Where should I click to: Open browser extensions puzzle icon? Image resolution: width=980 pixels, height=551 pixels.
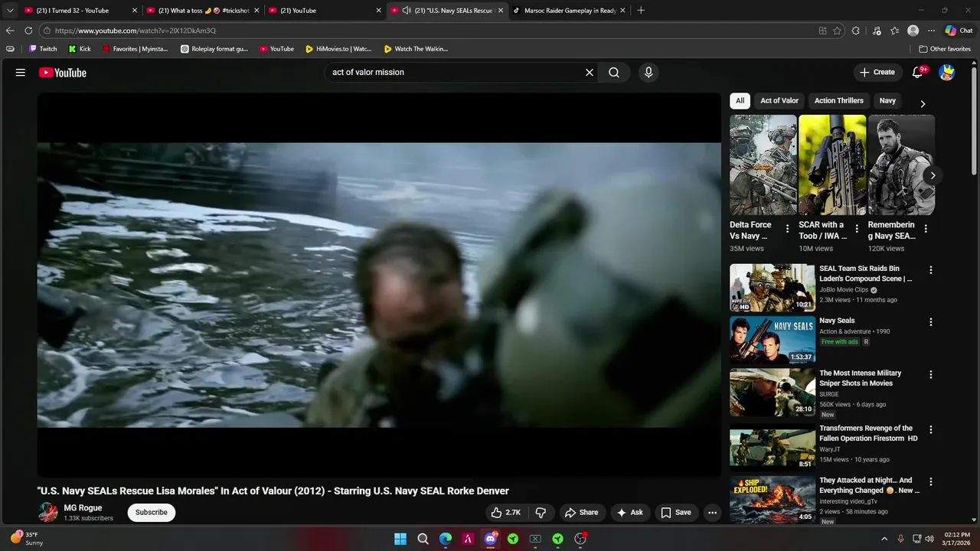[x=856, y=31]
